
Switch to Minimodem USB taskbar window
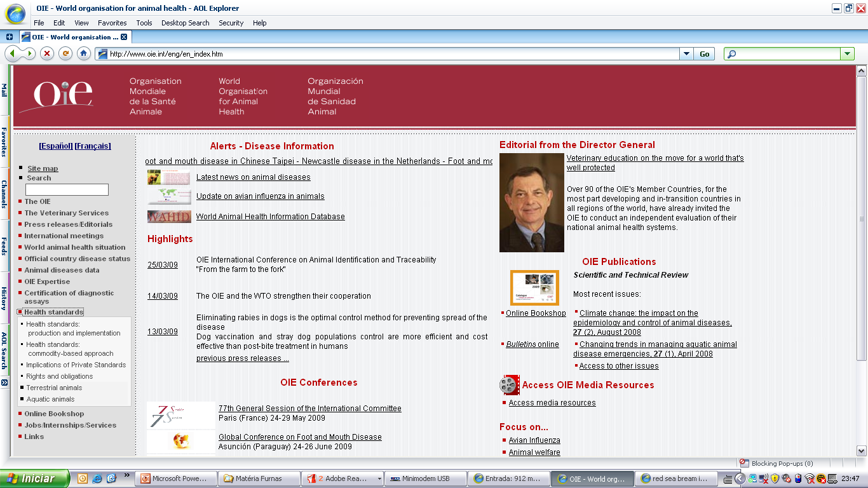[x=425, y=478]
